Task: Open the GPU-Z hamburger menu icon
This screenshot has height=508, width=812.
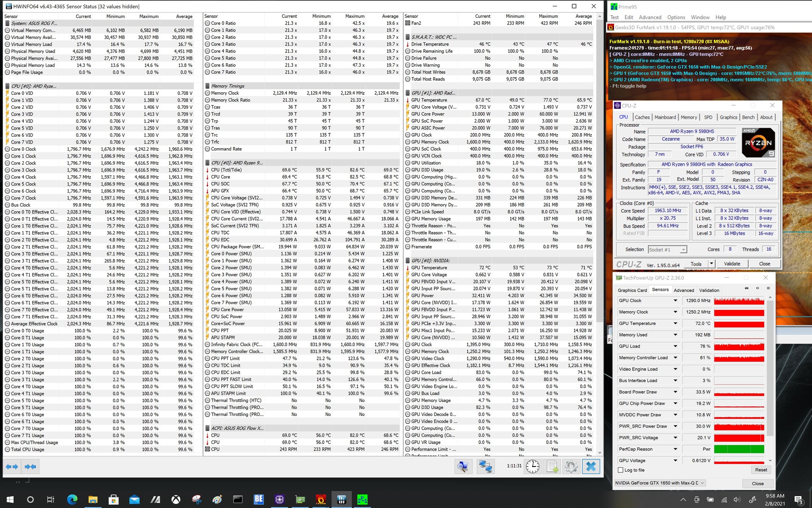Action: point(768,288)
